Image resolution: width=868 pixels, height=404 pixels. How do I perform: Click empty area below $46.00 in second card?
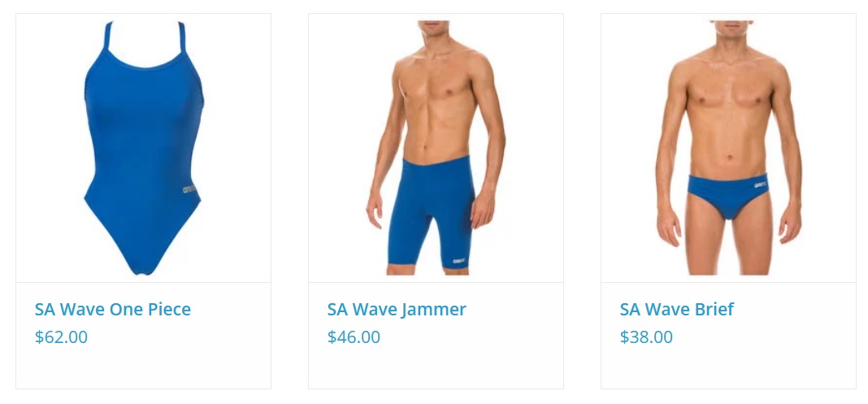[x=436, y=368]
